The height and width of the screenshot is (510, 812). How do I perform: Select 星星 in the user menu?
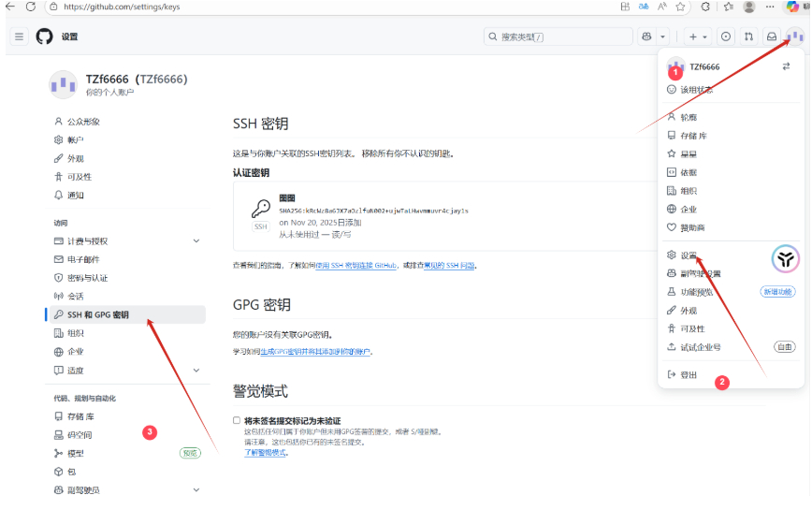tap(731, 153)
